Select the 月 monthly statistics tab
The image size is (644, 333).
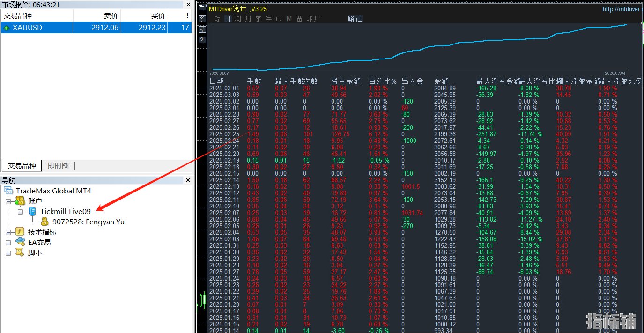pos(248,19)
